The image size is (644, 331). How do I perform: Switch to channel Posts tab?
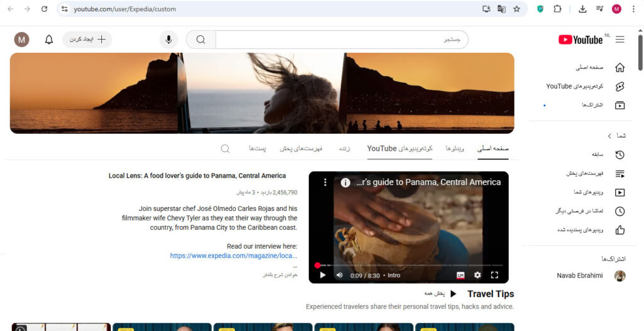click(257, 148)
